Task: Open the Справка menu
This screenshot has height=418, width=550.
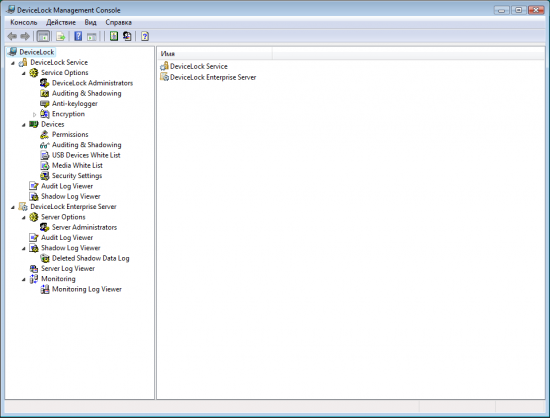Action: [119, 22]
